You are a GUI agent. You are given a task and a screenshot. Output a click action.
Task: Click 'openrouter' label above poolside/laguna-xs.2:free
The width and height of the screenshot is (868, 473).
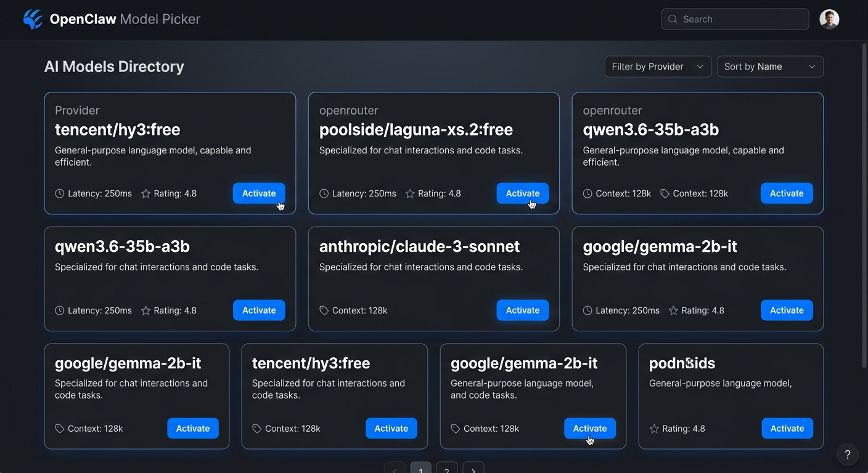[349, 110]
